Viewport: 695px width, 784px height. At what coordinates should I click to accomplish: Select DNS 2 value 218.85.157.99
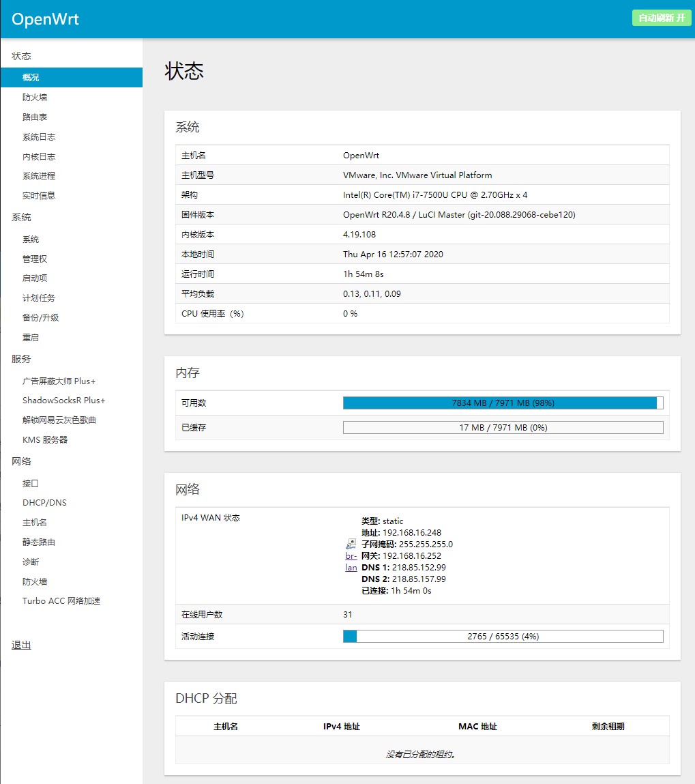click(419, 579)
